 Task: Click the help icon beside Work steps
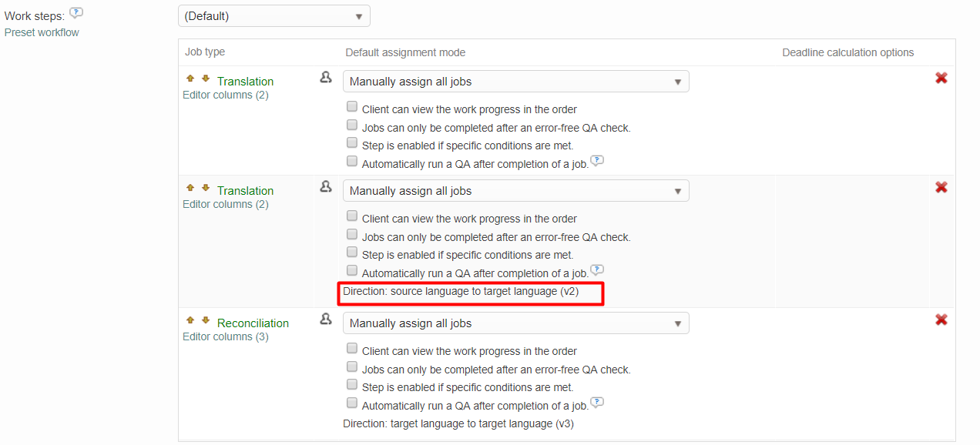(x=76, y=12)
